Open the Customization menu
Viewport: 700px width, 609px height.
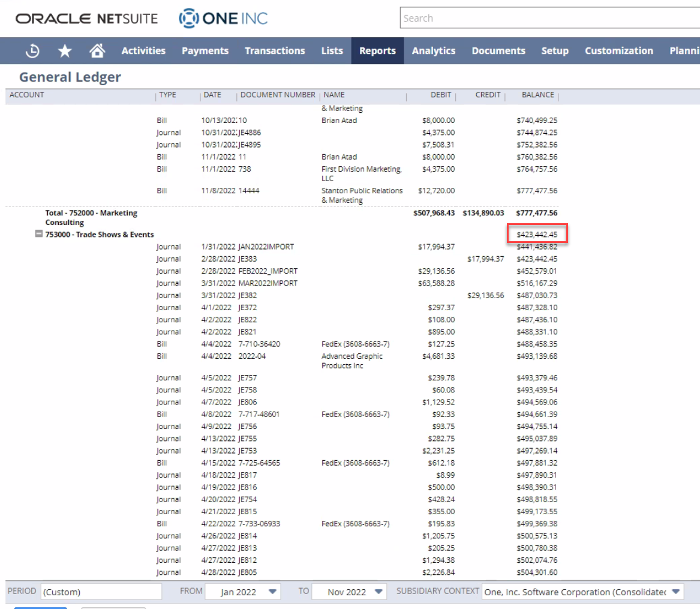point(618,50)
